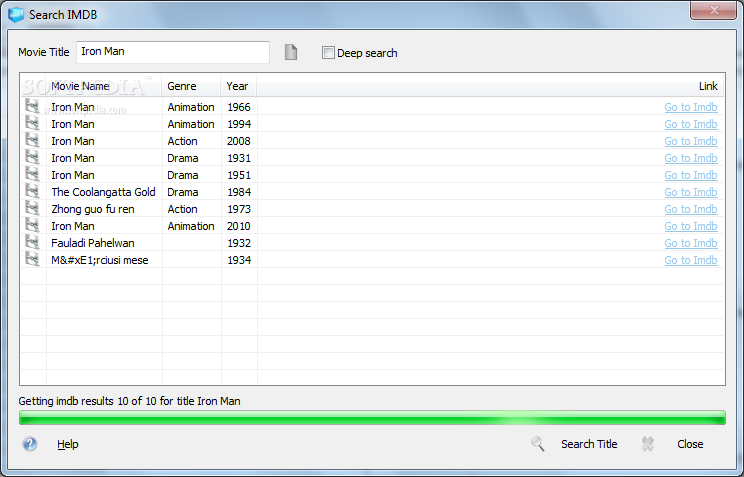Viewport: 744px width, 477px height.
Task: Click the document icon next to Movie Title field
Action: click(291, 52)
